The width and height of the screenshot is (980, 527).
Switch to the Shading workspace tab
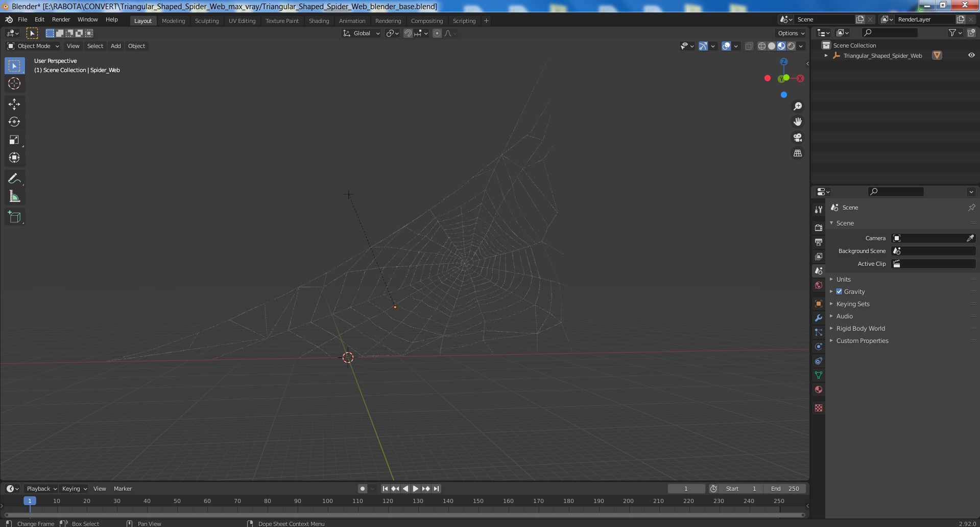319,21
